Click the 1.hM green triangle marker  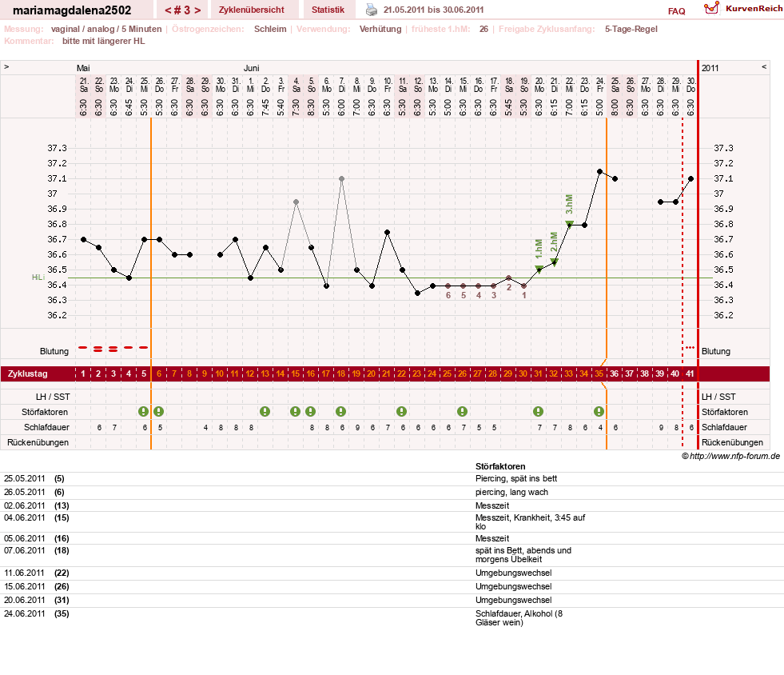pyautogui.click(x=539, y=270)
